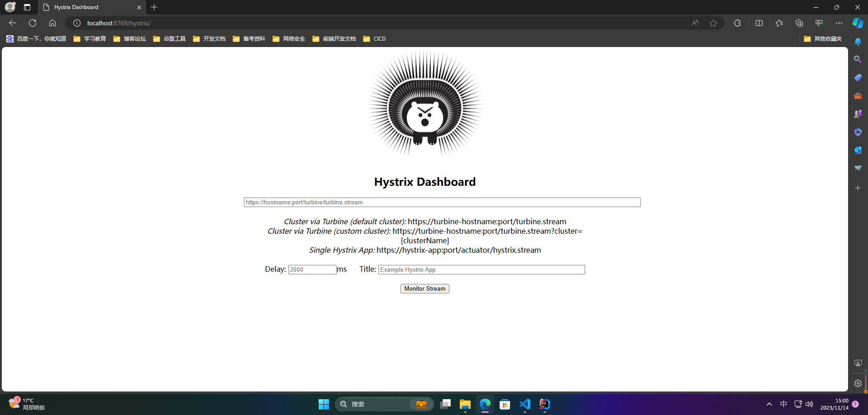The width and height of the screenshot is (868, 415).
Task: Open the Extensions puzzle icon
Action: click(x=737, y=23)
